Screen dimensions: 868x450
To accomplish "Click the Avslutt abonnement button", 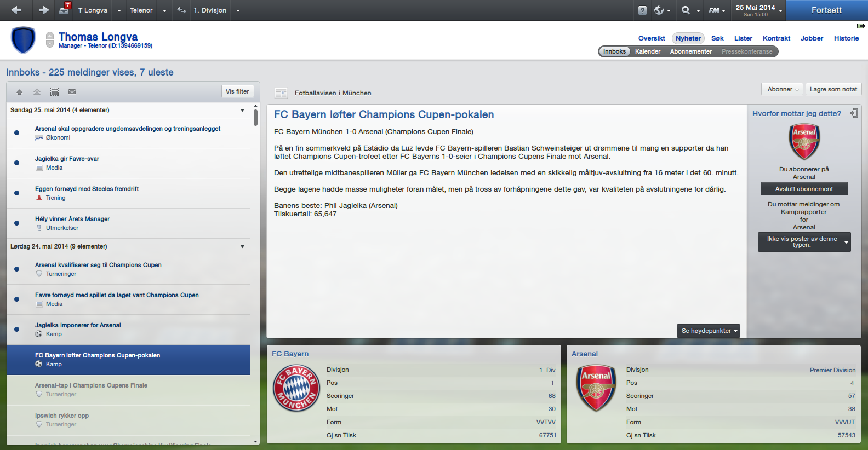I will [x=804, y=189].
